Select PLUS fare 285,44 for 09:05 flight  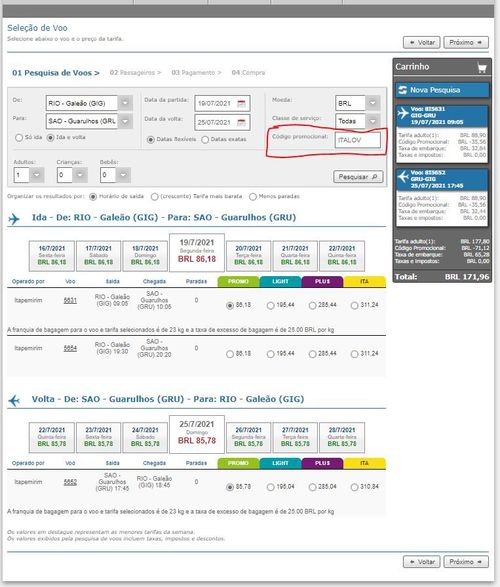point(312,305)
